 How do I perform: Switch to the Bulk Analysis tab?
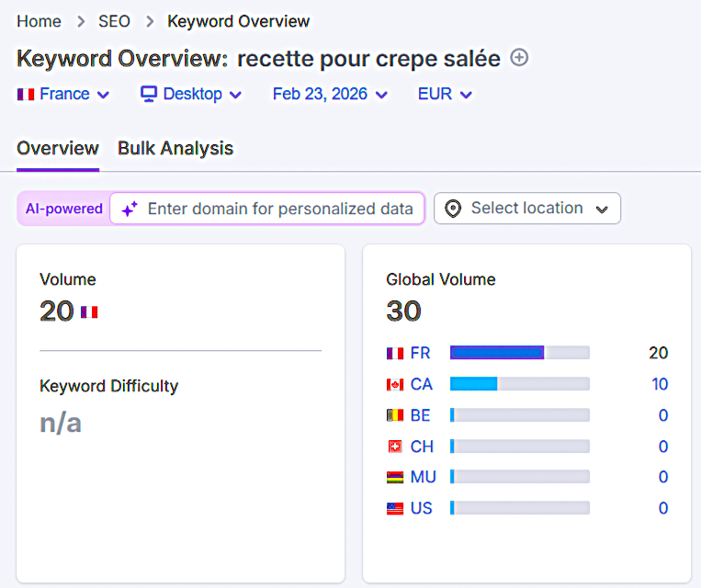pyautogui.click(x=175, y=149)
